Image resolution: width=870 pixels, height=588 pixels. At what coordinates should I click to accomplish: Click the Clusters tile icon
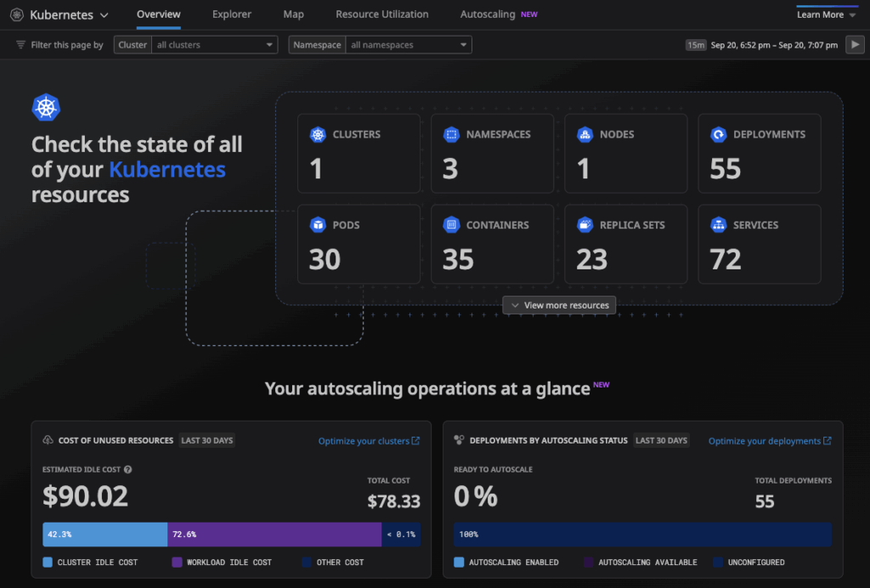(x=319, y=134)
